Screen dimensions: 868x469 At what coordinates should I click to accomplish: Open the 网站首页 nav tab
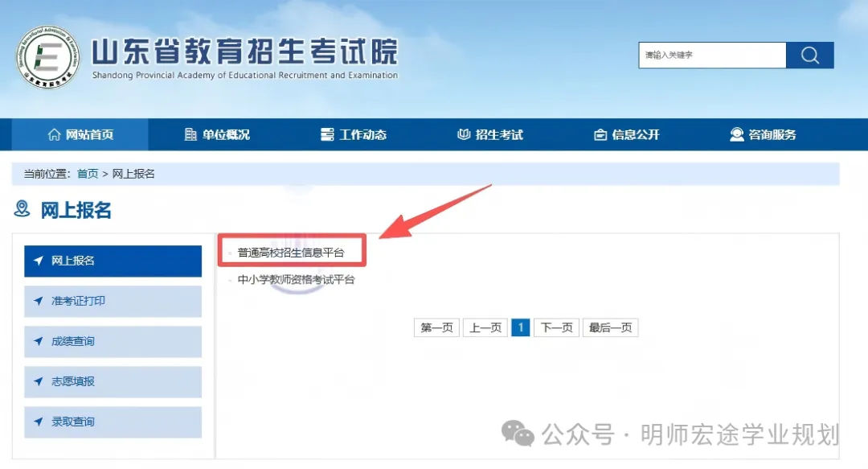pyautogui.click(x=80, y=134)
